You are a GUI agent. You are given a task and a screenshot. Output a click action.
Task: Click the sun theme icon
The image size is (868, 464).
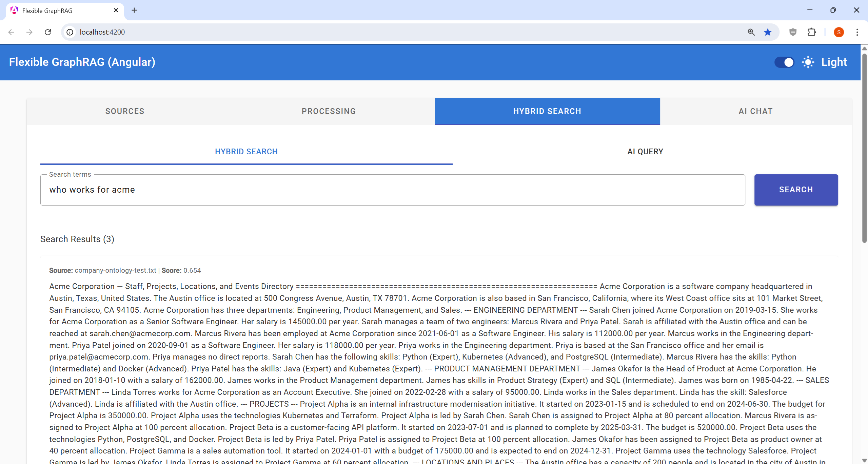(808, 62)
